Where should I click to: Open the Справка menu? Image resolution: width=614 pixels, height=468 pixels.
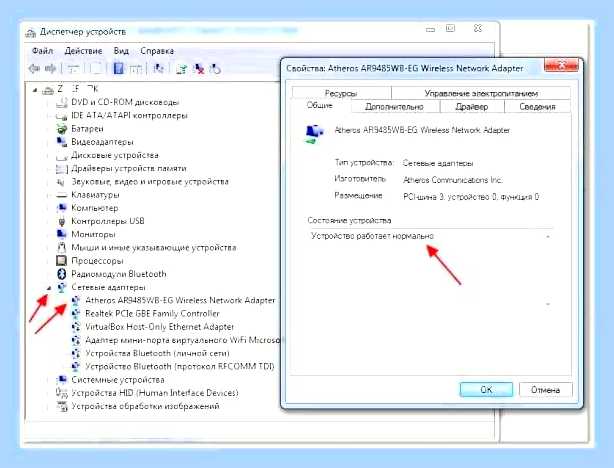(x=157, y=51)
